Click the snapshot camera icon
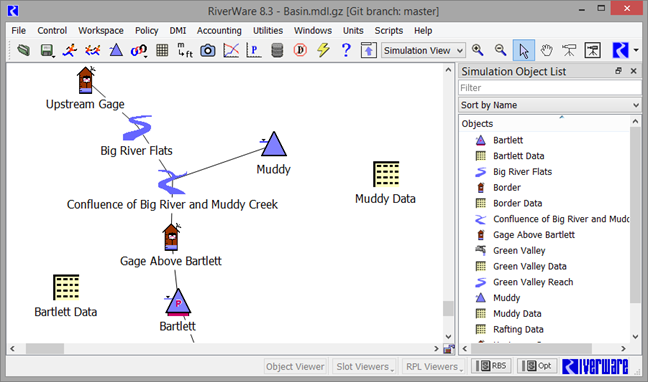The height and width of the screenshot is (383, 648). (207, 50)
